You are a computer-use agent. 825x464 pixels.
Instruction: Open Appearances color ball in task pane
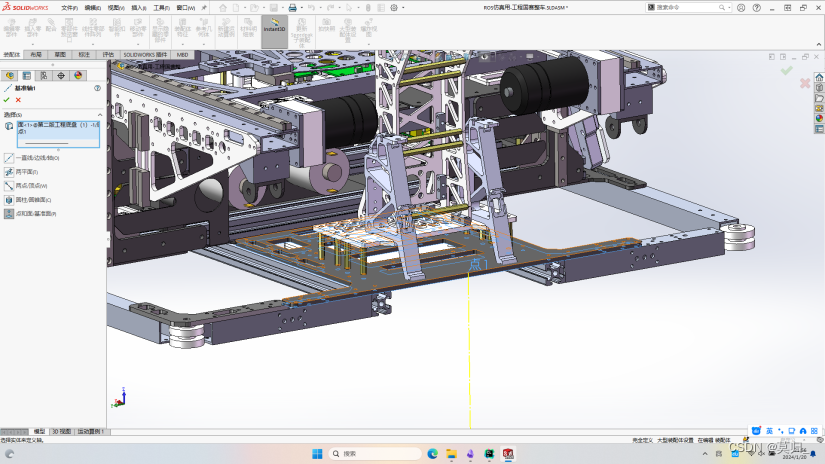pyautogui.click(x=819, y=118)
